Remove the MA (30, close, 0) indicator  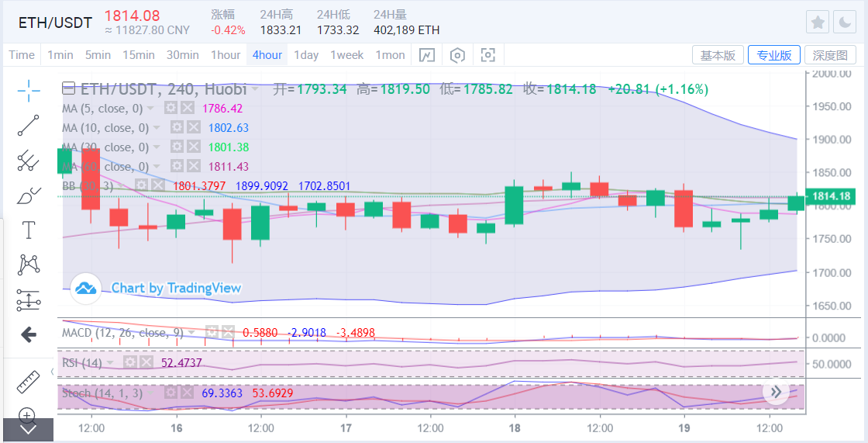click(193, 147)
